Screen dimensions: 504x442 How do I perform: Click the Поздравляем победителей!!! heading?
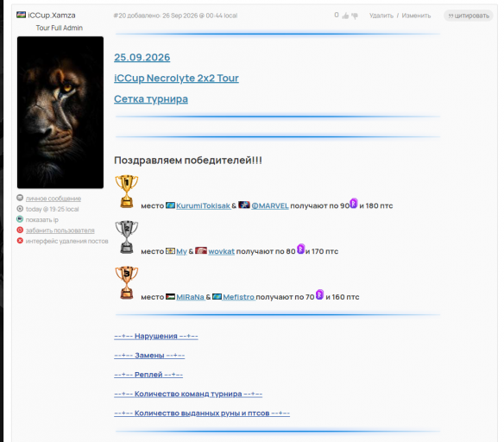[188, 160]
